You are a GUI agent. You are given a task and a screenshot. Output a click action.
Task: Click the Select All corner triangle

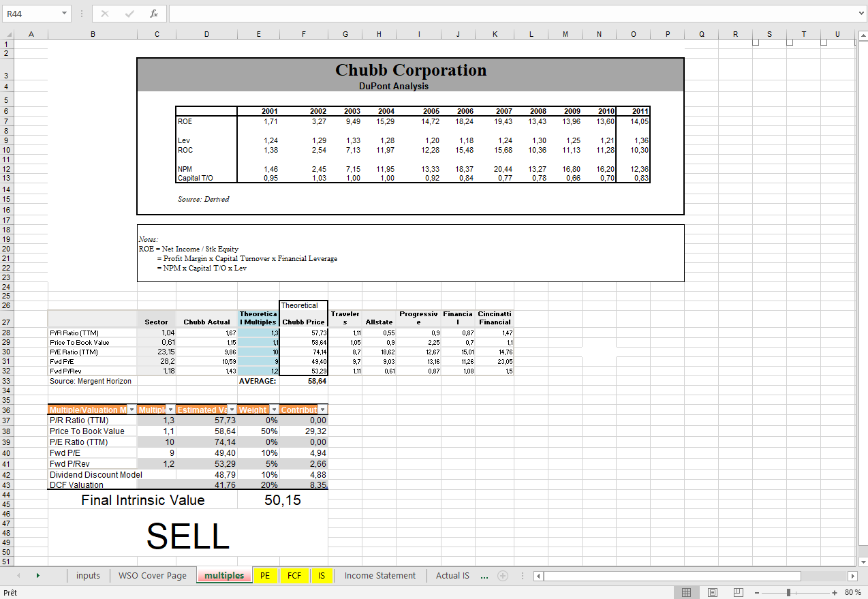(x=8, y=34)
